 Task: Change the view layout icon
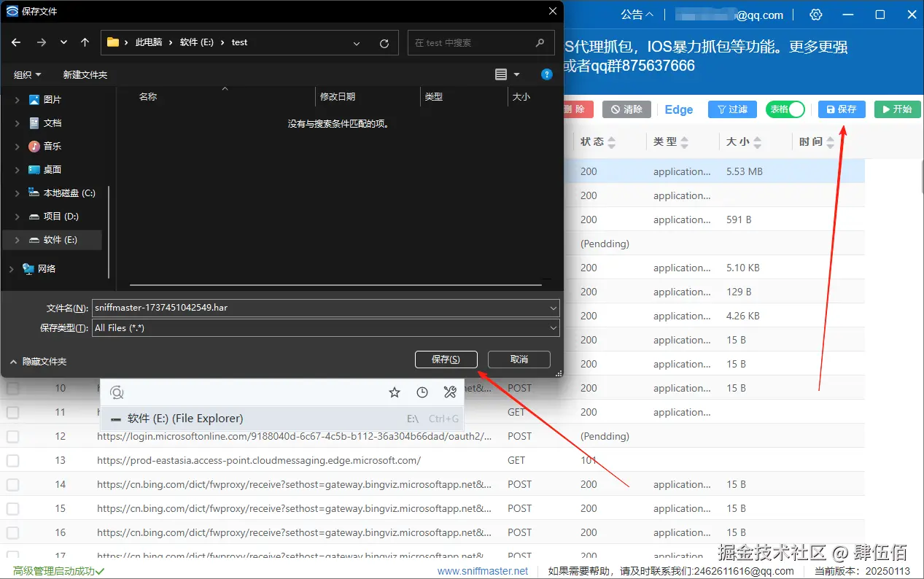(x=500, y=74)
